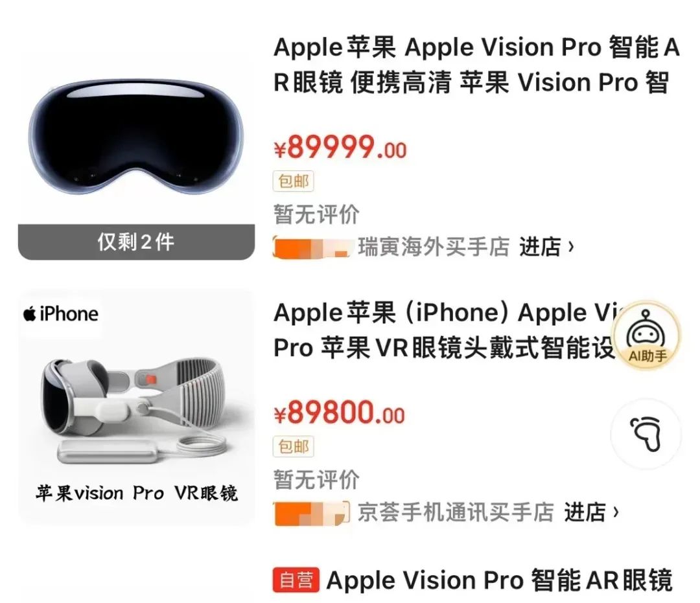This screenshot has height=603, width=700.
Task: Click the ¥89800.00 price
Action: click(339, 412)
